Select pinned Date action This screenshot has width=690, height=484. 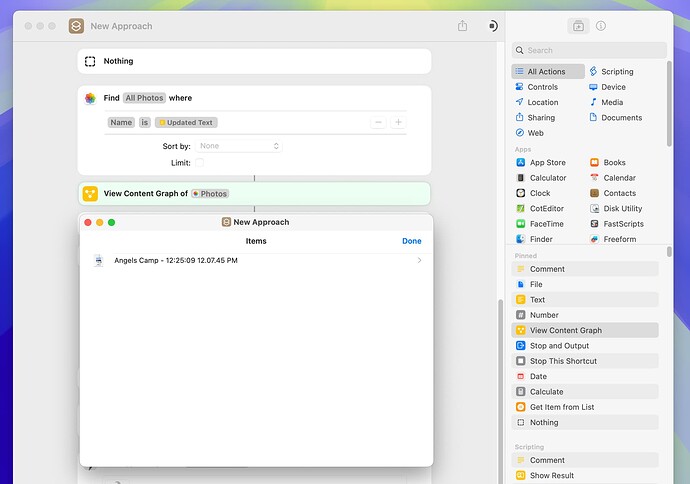click(x=585, y=376)
